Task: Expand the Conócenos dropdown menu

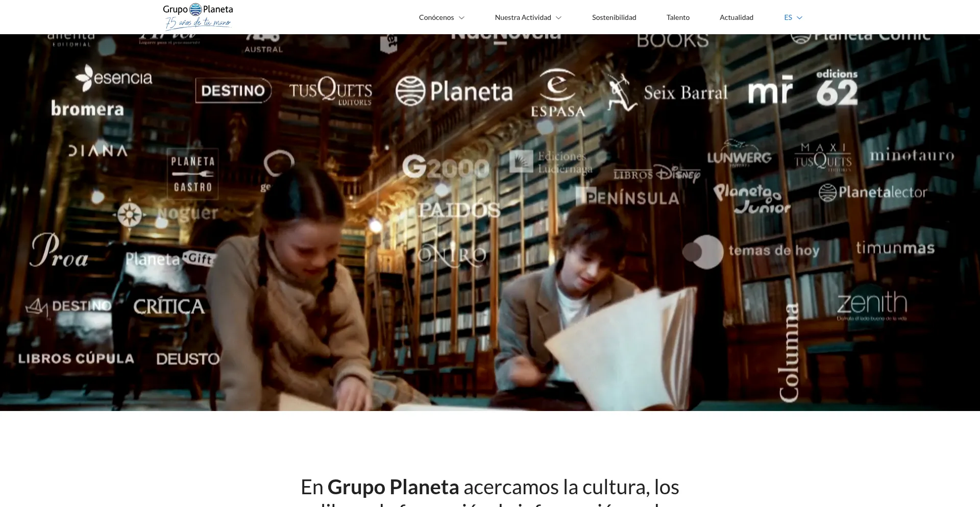Action: coord(442,17)
